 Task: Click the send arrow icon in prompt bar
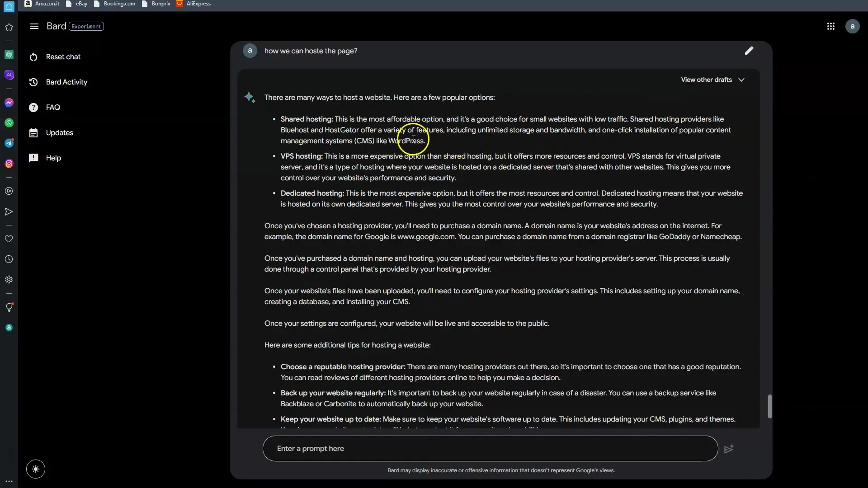pos(728,448)
